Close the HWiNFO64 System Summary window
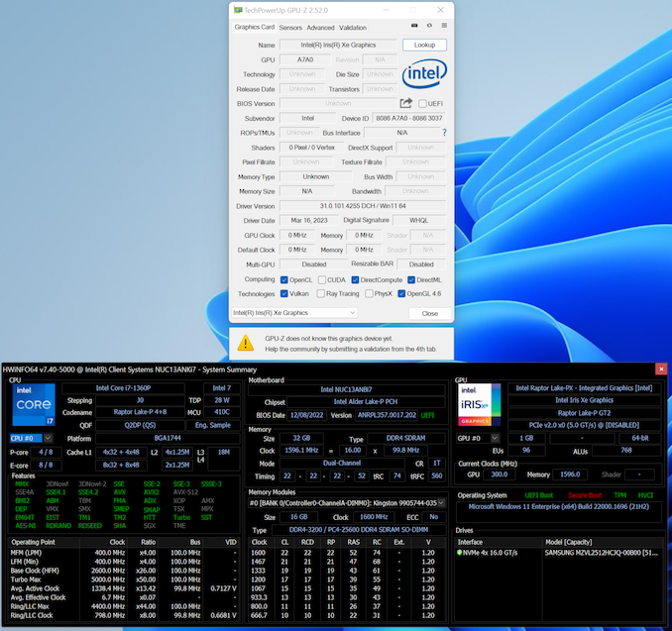This screenshot has height=631, width=672. tap(661, 368)
